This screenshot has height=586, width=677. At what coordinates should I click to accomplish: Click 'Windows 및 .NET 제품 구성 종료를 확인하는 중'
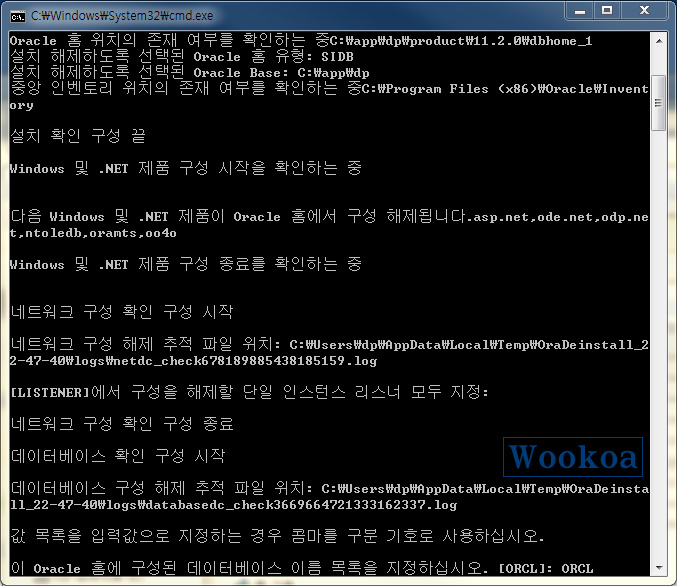[186, 264]
